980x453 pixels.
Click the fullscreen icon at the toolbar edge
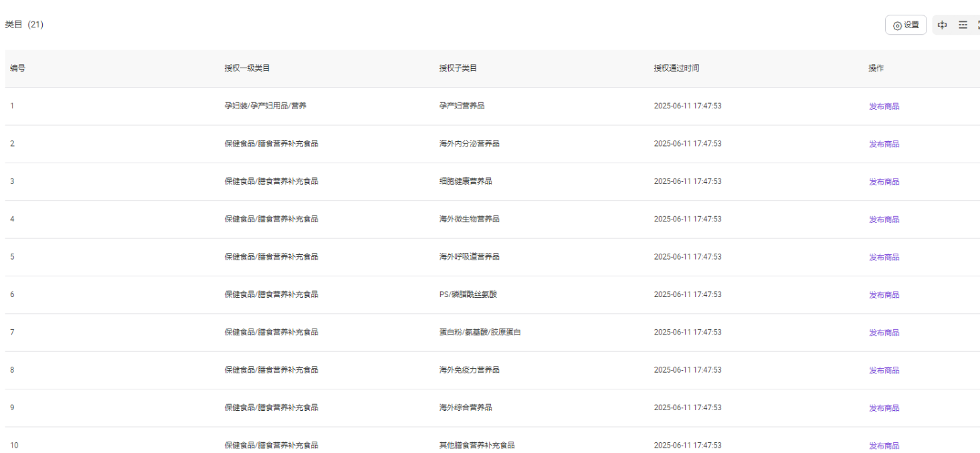coord(977,25)
